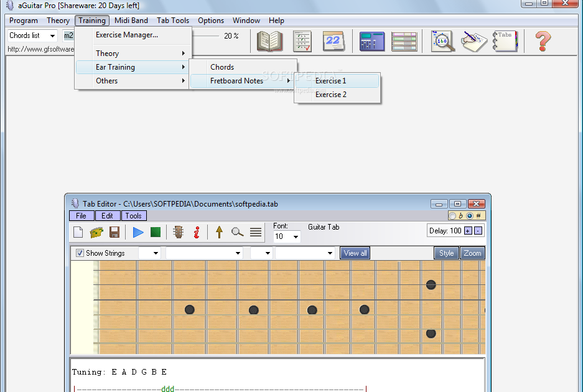Click the Style button
The height and width of the screenshot is (392, 583).
447,253
